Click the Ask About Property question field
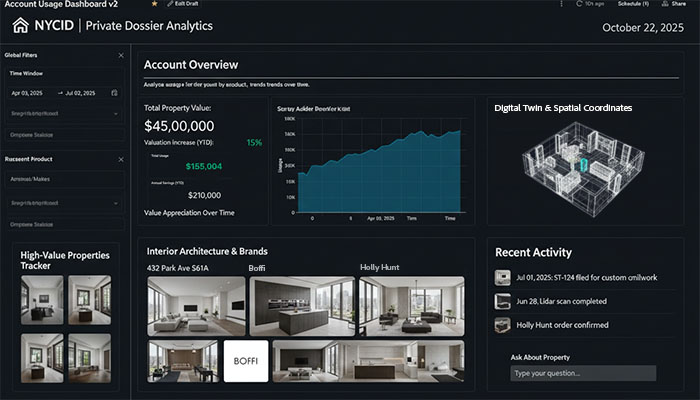The width and height of the screenshot is (700, 400). 582,373
